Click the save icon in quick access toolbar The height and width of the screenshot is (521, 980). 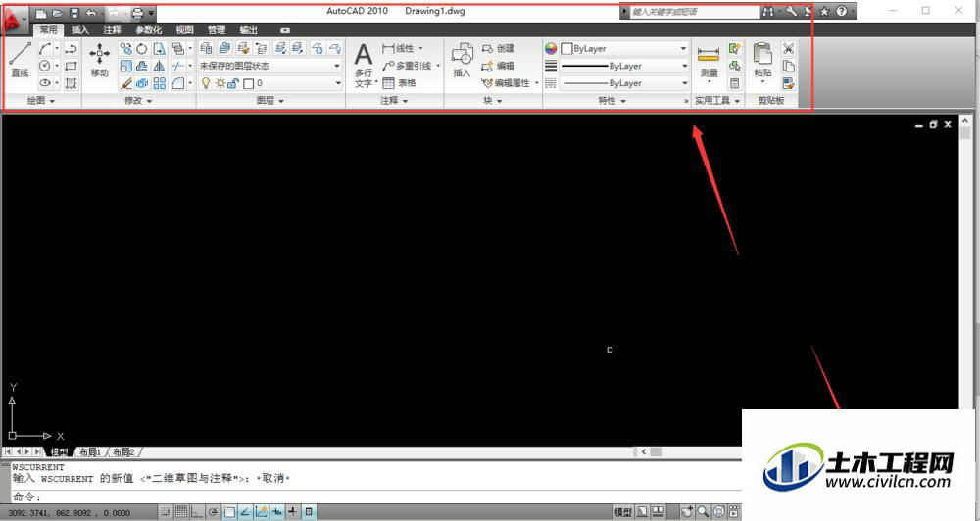(73, 13)
